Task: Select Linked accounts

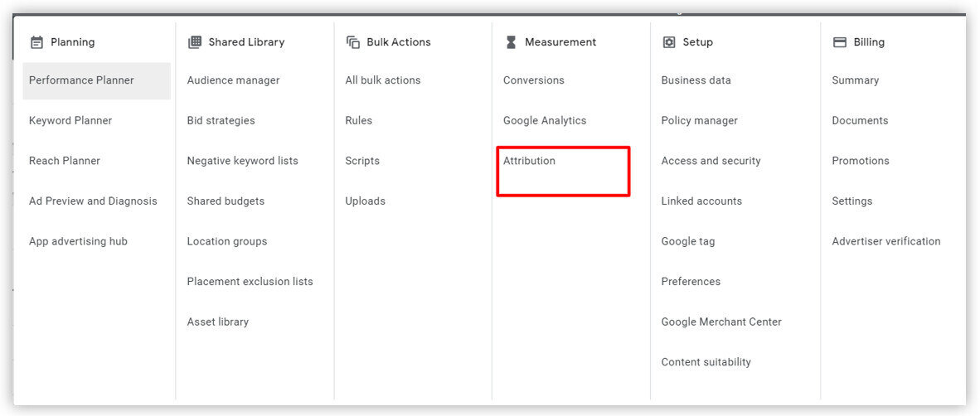Action: click(x=701, y=201)
